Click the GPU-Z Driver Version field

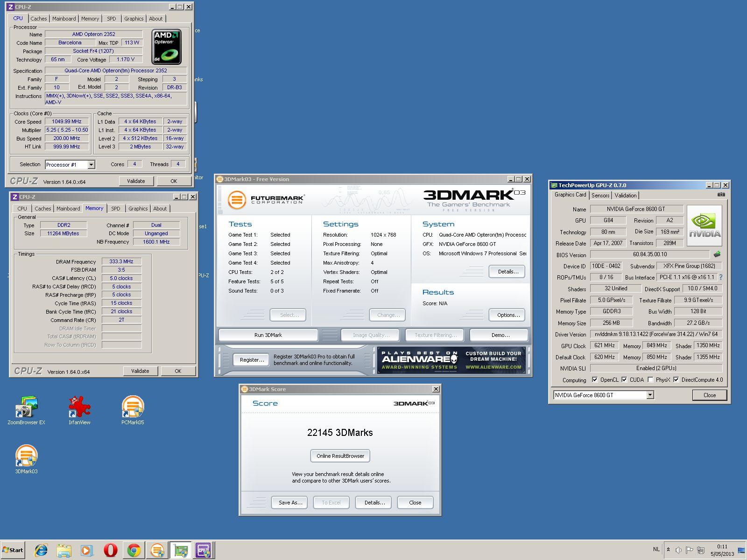point(656,334)
